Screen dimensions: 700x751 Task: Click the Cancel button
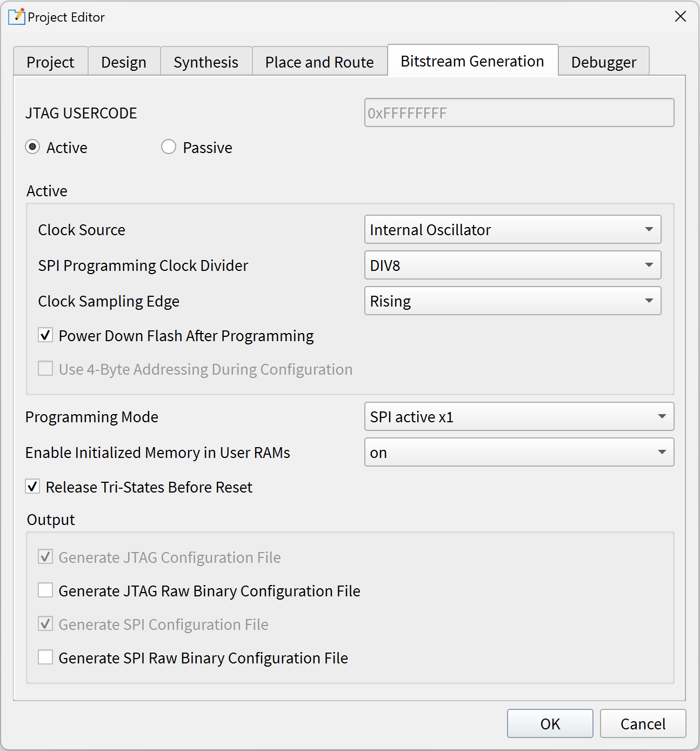[643, 723]
